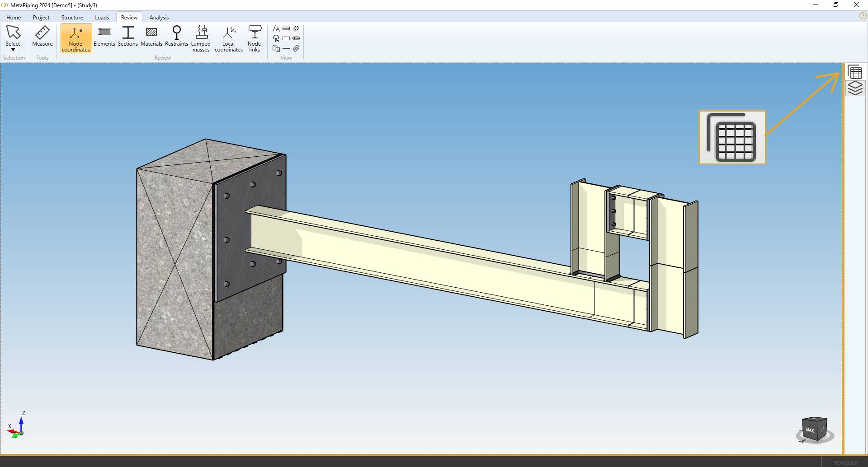Switch to the Structure tab
The image size is (868, 467).
tap(72, 17)
